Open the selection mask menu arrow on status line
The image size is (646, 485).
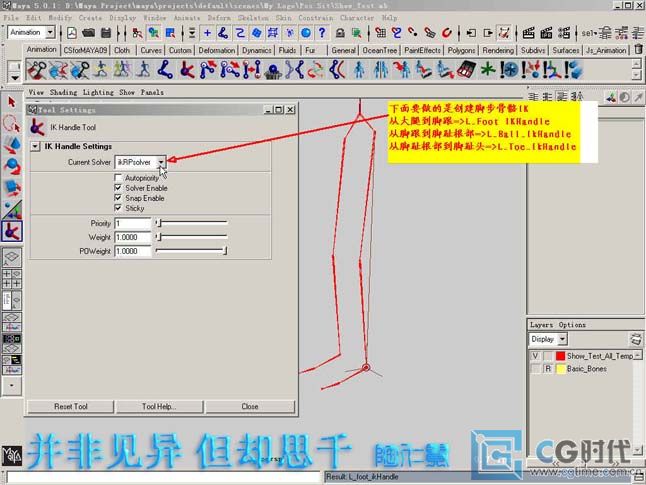tap(192, 33)
